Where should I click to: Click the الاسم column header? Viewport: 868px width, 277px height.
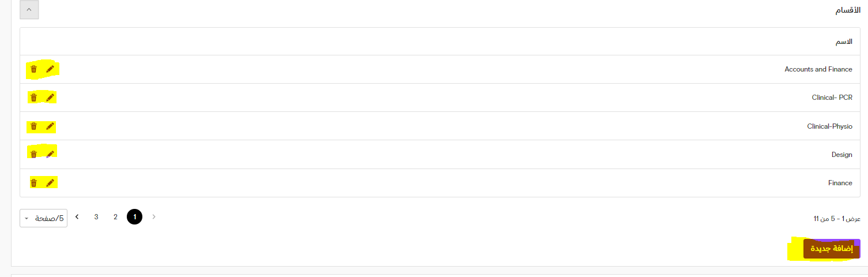tap(844, 42)
